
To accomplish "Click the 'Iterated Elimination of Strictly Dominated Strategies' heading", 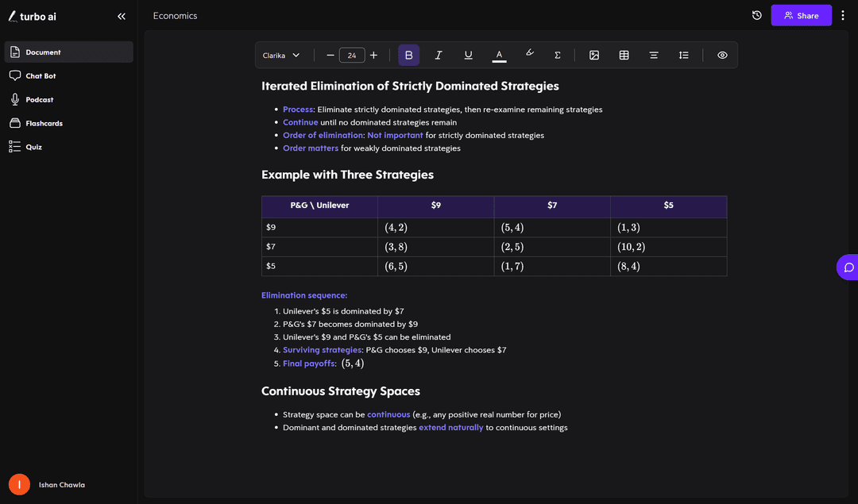I will [410, 86].
